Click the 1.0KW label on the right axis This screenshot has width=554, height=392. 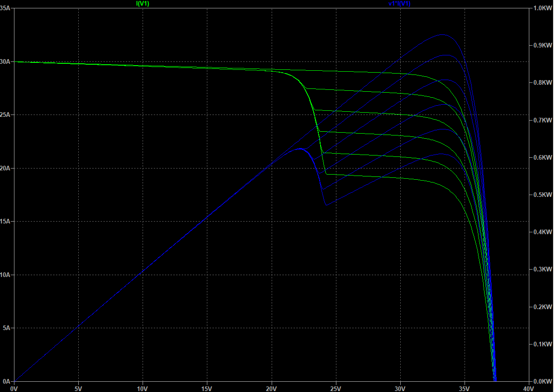[x=542, y=8]
